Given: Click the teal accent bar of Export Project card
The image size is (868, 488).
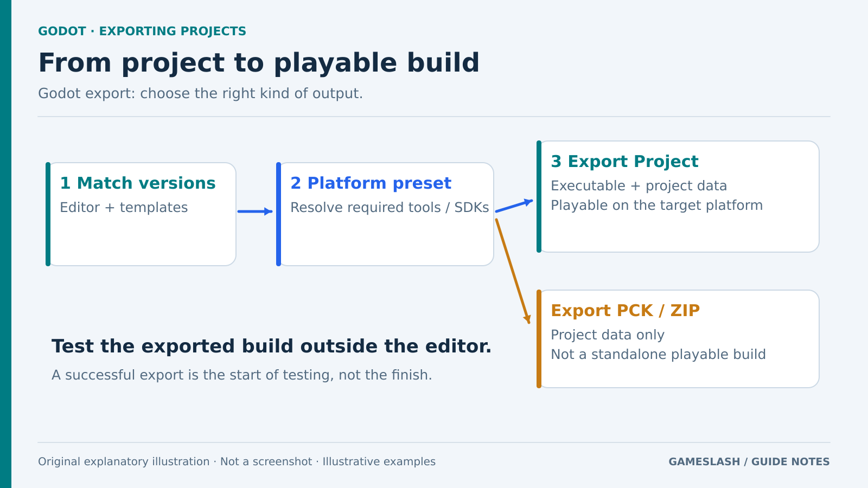Looking at the screenshot, I should tap(539, 196).
